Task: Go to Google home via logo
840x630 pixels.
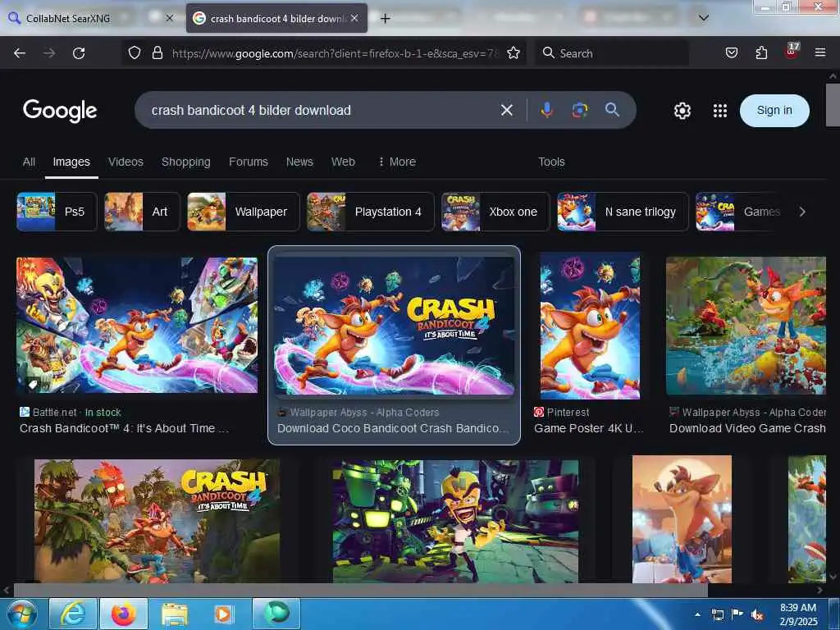Action: click(60, 111)
